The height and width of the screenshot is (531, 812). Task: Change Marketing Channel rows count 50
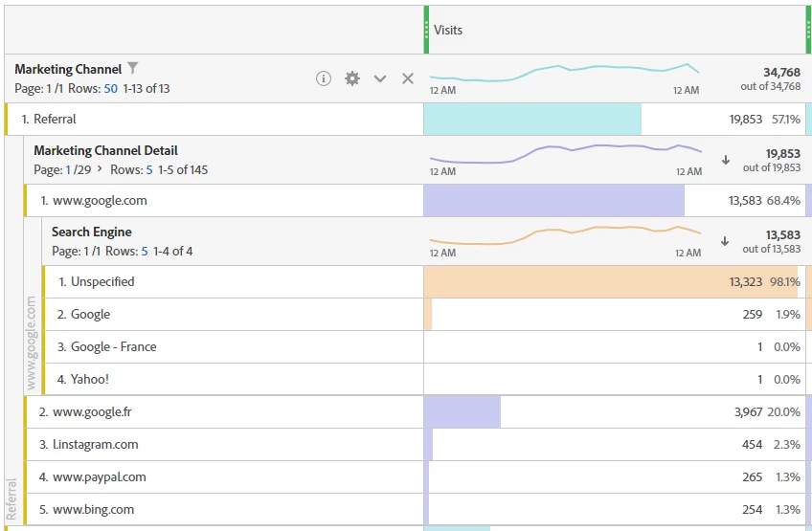(x=111, y=88)
